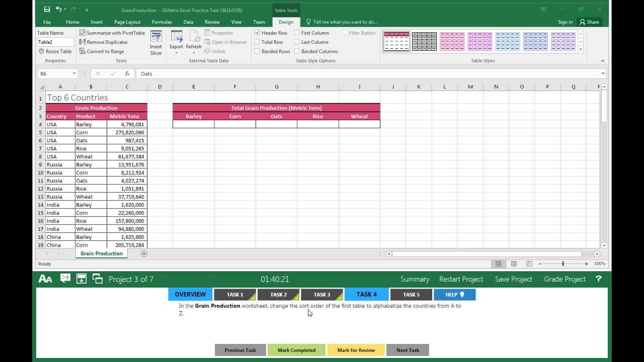Click Convert to Range
Screen dimensions: 644x362
pos(102,51)
